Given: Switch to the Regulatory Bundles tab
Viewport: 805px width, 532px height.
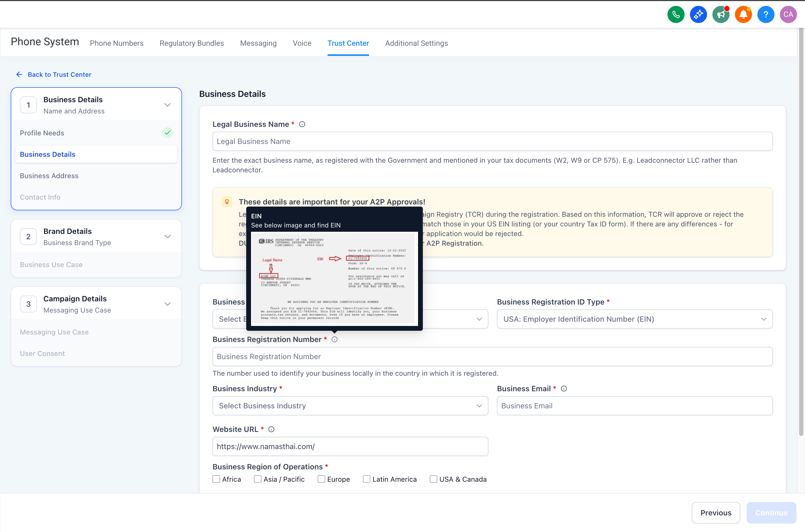Looking at the screenshot, I should [x=192, y=43].
